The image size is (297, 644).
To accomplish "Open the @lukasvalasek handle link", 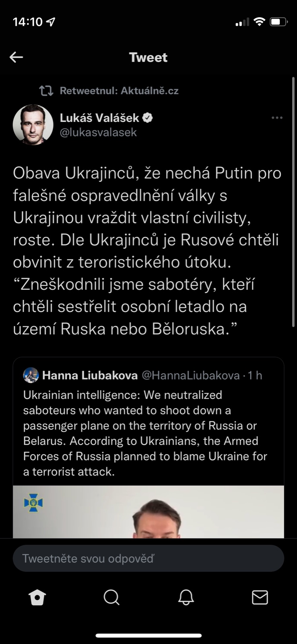I will coord(98,132).
